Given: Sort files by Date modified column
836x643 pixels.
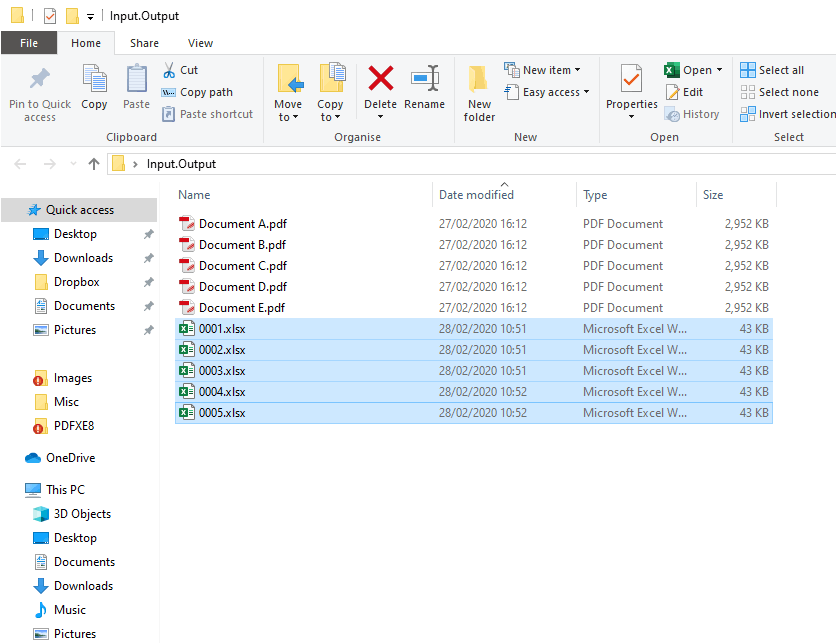Looking at the screenshot, I should [x=476, y=195].
